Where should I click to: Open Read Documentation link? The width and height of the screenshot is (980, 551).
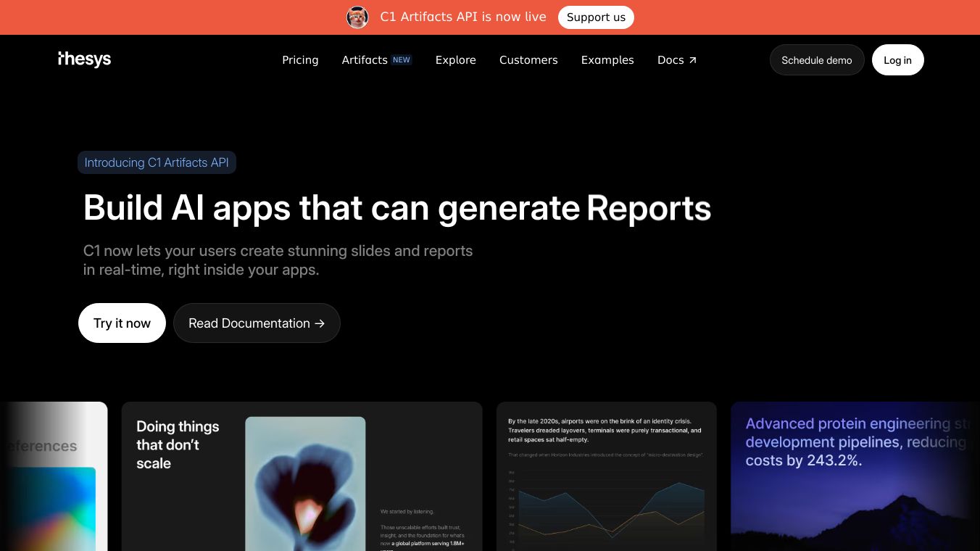(257, 323)
